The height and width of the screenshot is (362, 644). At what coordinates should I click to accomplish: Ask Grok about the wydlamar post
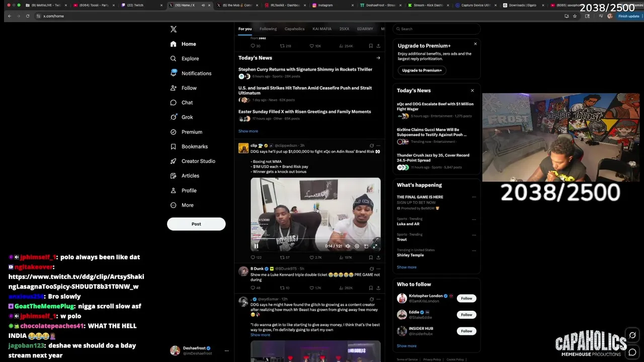click(372, 299)
